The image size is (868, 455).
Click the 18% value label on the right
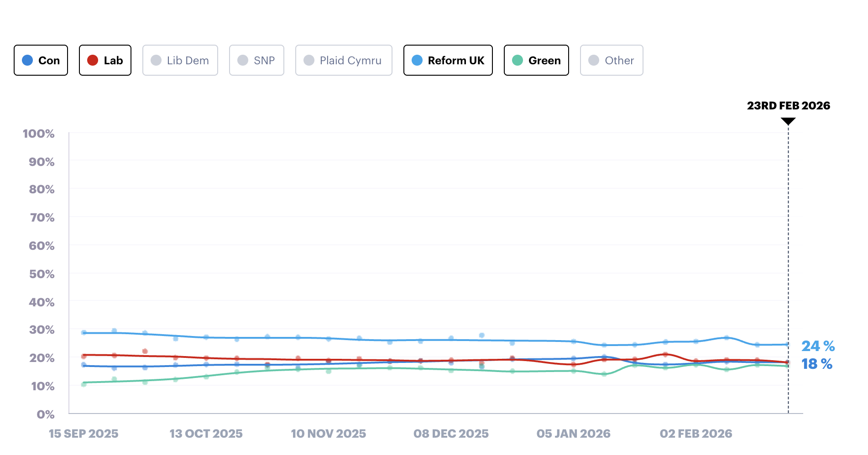point(816,364)
